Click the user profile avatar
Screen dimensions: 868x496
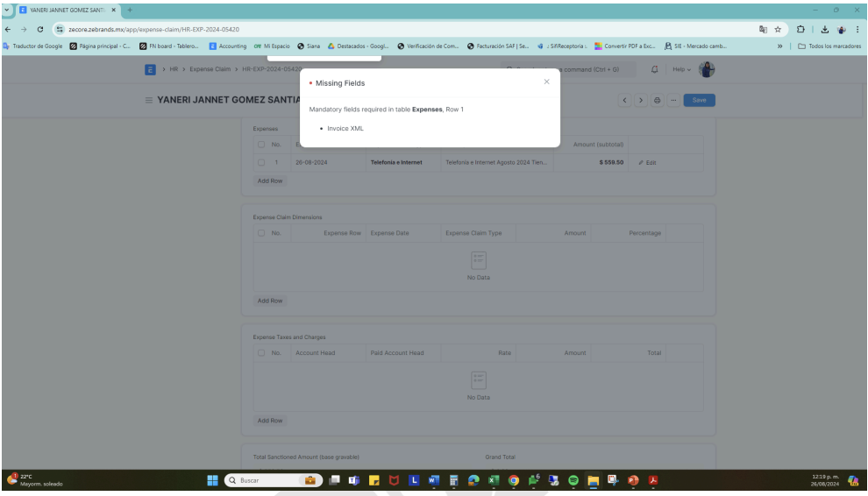click(706, 69)
